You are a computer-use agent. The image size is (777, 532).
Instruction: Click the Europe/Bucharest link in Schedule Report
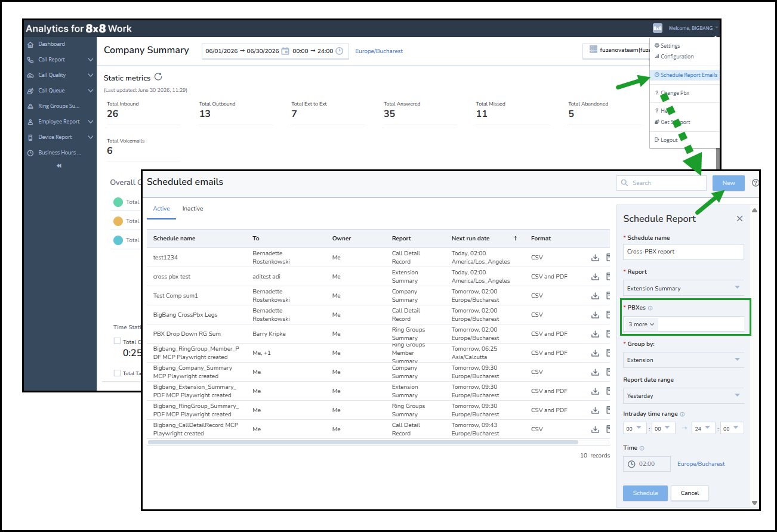point(701,464)
